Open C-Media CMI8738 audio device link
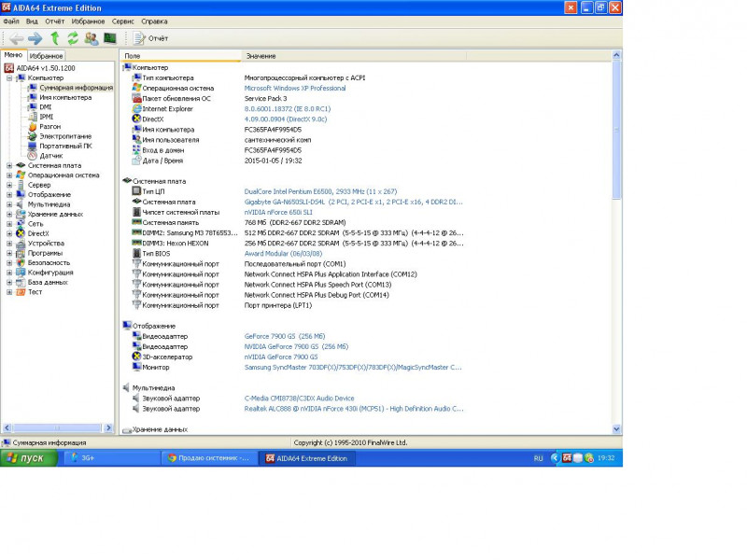Screen dimensions: 747x560 [299, 399]
